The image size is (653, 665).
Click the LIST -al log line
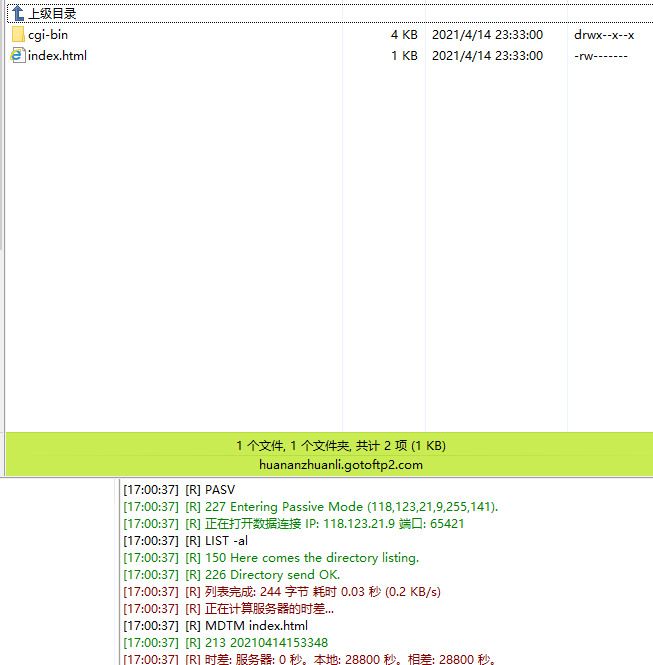185,541
